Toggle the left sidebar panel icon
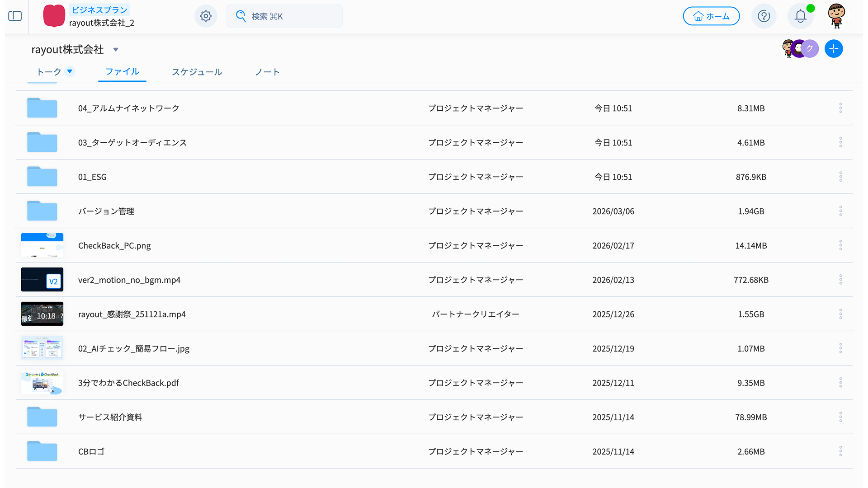 (15, 16)
